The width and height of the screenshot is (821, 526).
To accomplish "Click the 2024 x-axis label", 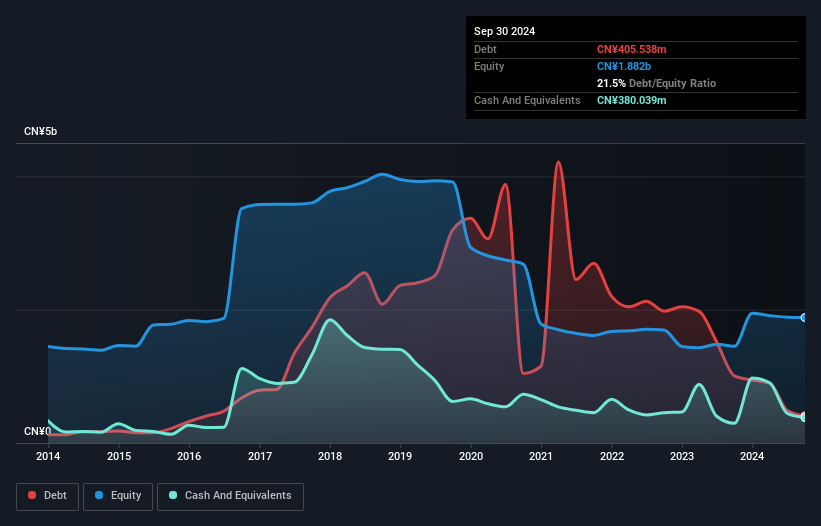I will coord(752,456).
